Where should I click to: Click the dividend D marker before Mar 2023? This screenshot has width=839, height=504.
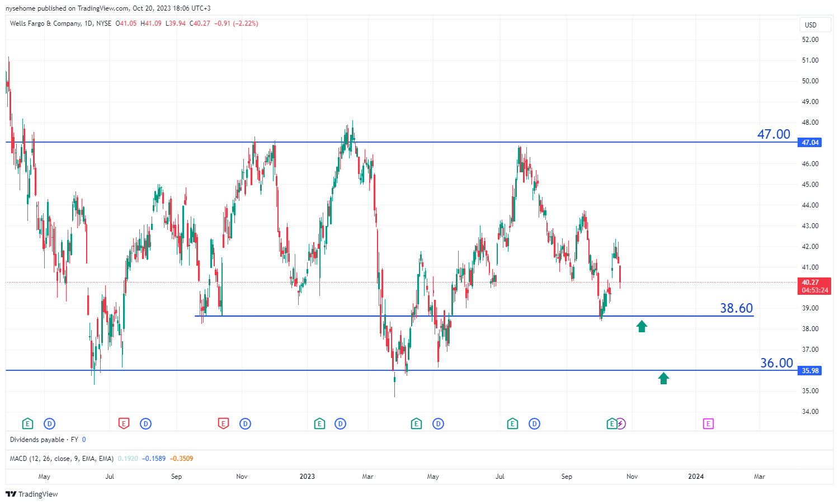[341, 424]
